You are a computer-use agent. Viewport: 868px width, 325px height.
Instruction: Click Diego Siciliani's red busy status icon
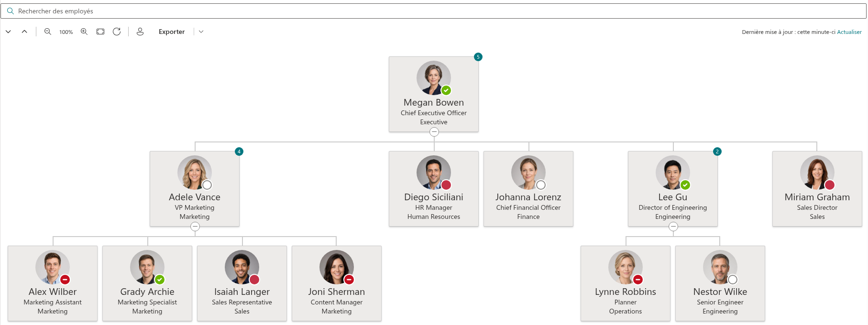446,185
